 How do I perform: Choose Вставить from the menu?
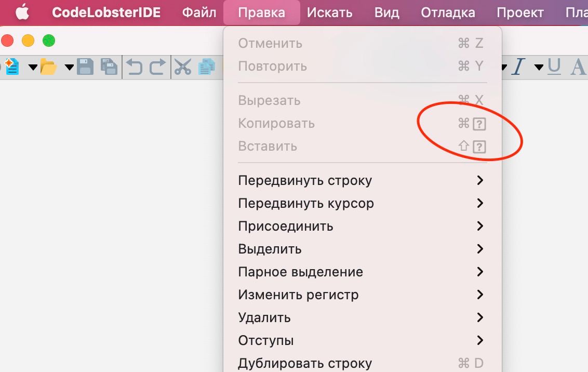362,146
